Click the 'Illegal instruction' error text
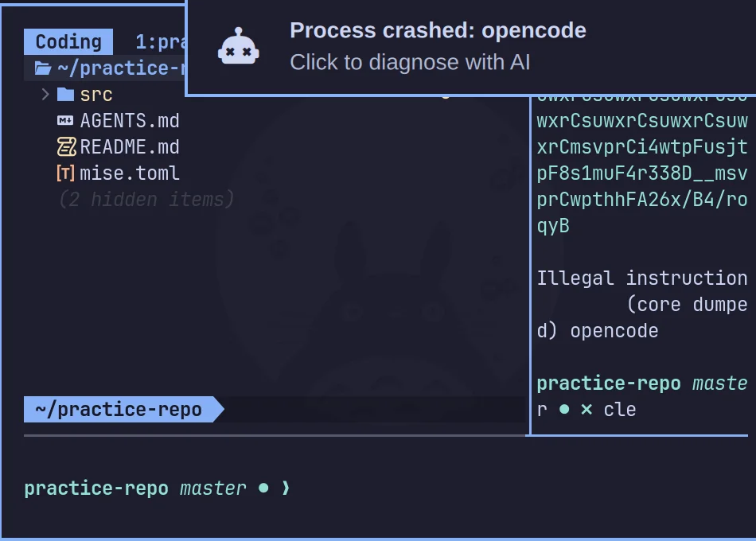Image resolution: width=756 pixels, height=541 pixels. click(x=642, y=278)
